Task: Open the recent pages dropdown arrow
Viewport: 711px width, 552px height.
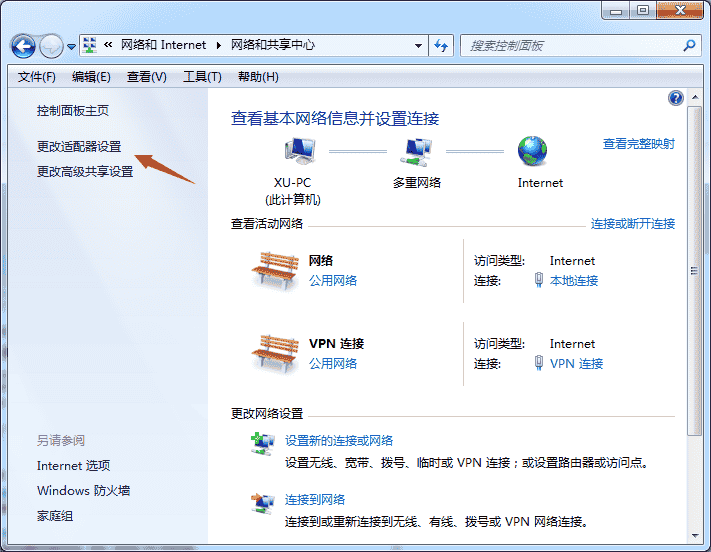Action: point(72,47)
